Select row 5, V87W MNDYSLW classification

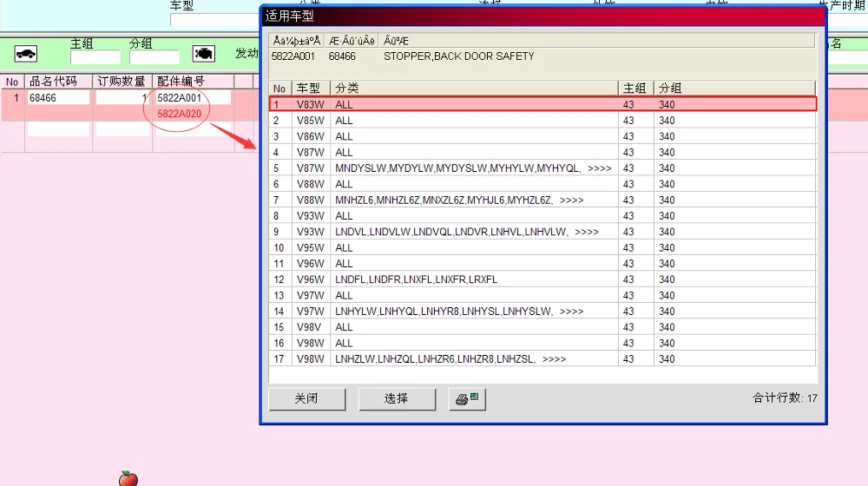(x=542, y=167)
